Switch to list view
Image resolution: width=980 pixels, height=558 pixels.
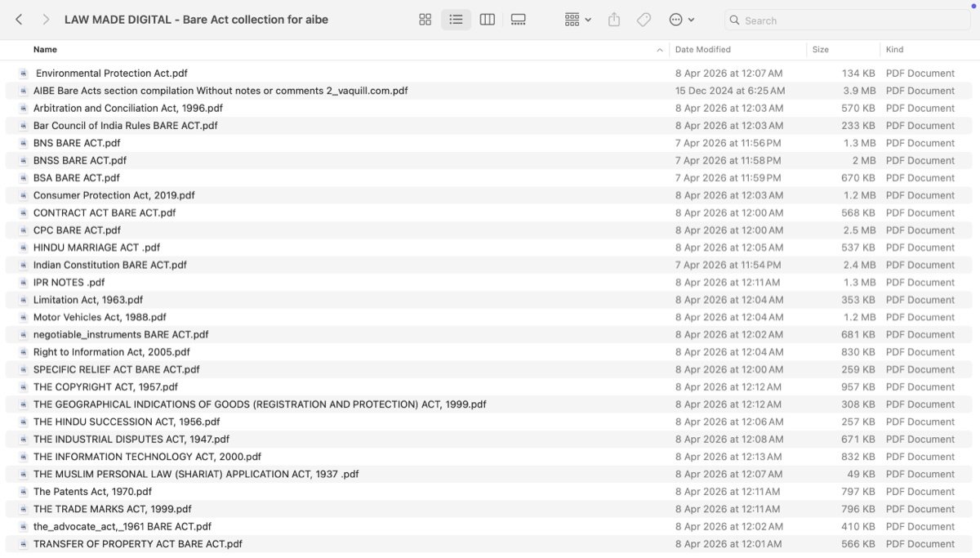(x=456, y=20)
